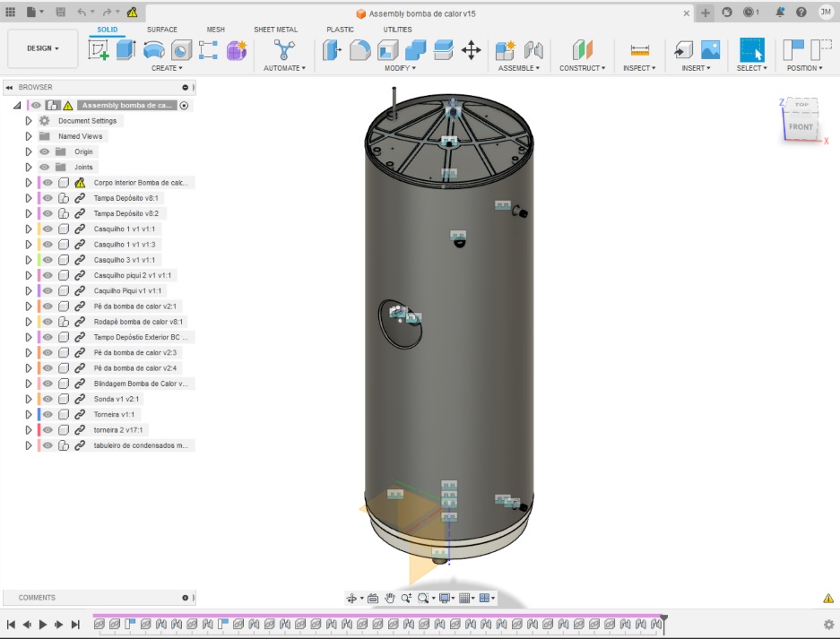Expand the Torneira v1:1 component
Viewport: 840px width, 639px height.
tap(29, 414)
